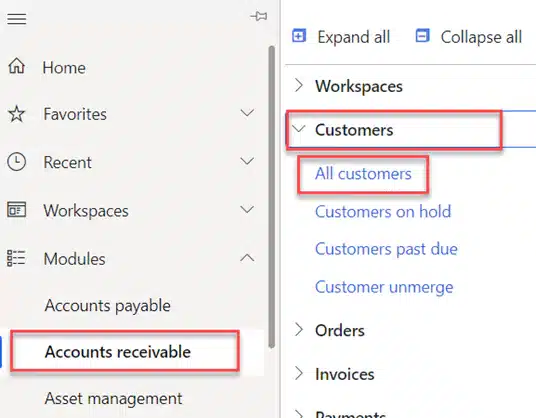Expand the Recent chevron

[x=247, y=161]
